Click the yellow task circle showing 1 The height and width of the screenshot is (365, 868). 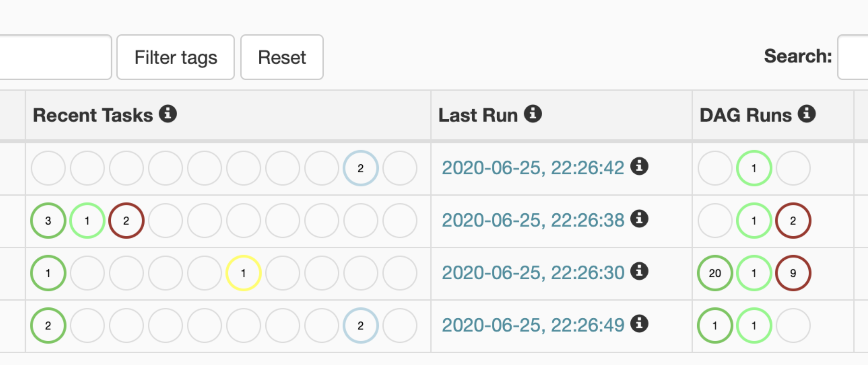tap(243, 273)
